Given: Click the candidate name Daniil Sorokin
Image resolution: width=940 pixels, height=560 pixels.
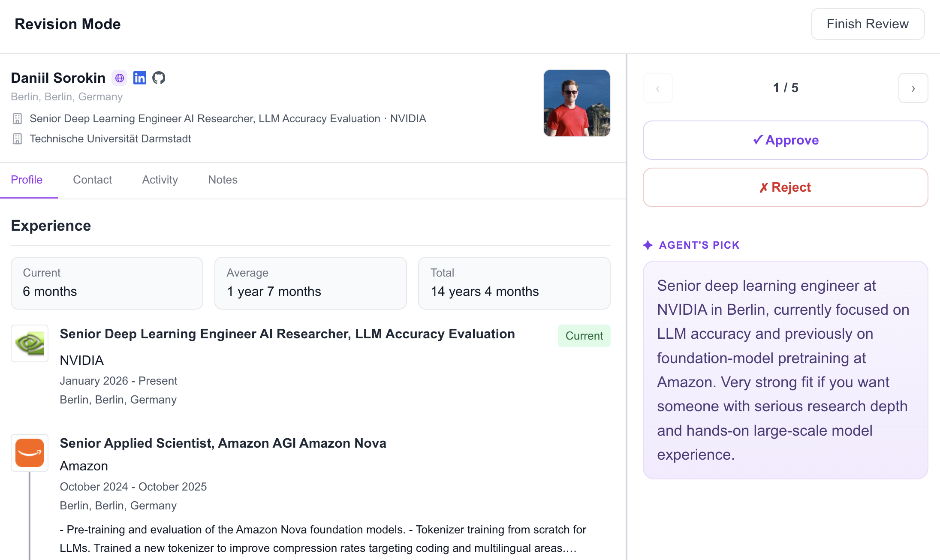Looking at the screenshot, I should 58,78.
